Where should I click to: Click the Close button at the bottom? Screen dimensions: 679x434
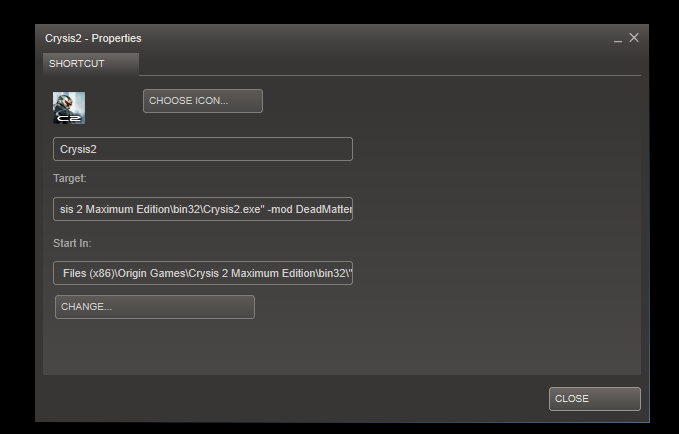(x=595, y=399)
